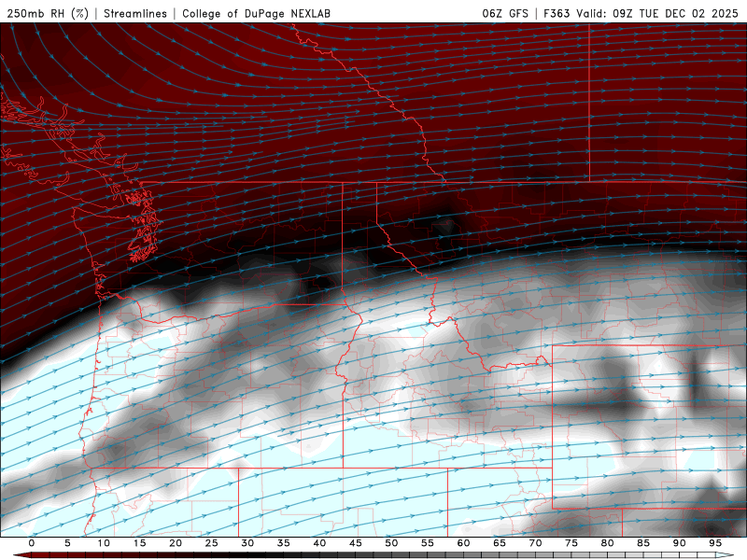
Task: Pick the "75" scale number
Action: [x=571, y=543]
